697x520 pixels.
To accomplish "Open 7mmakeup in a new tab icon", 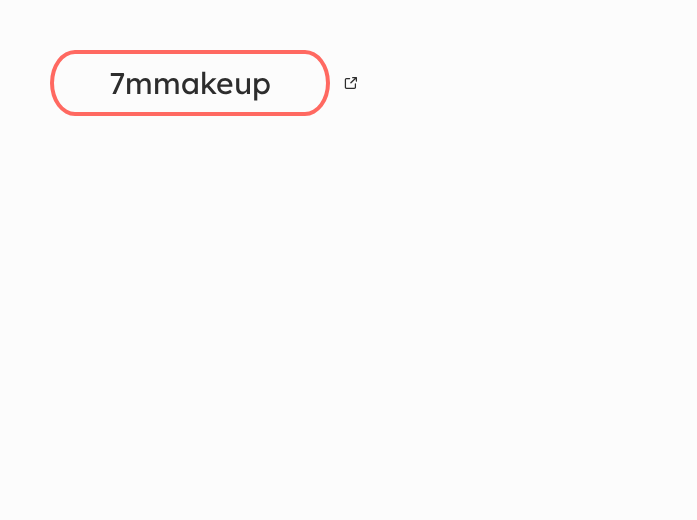I will (351, 83).
